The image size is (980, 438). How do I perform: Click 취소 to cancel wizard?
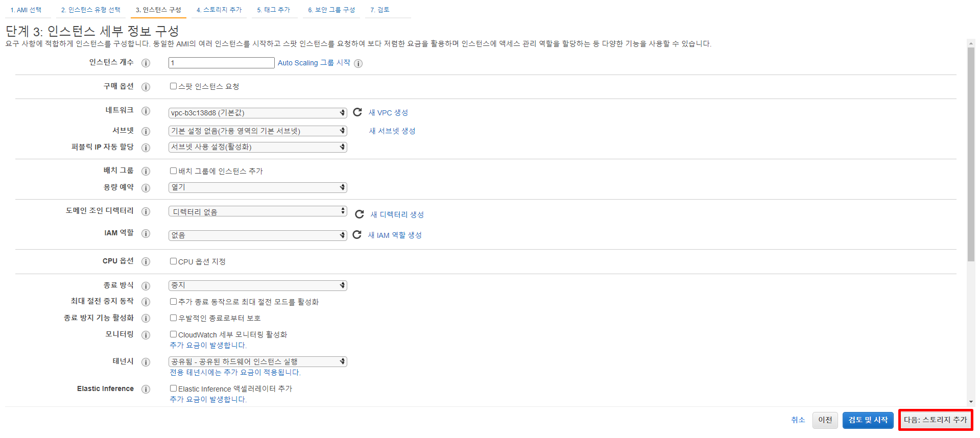(x=798, y=420)
